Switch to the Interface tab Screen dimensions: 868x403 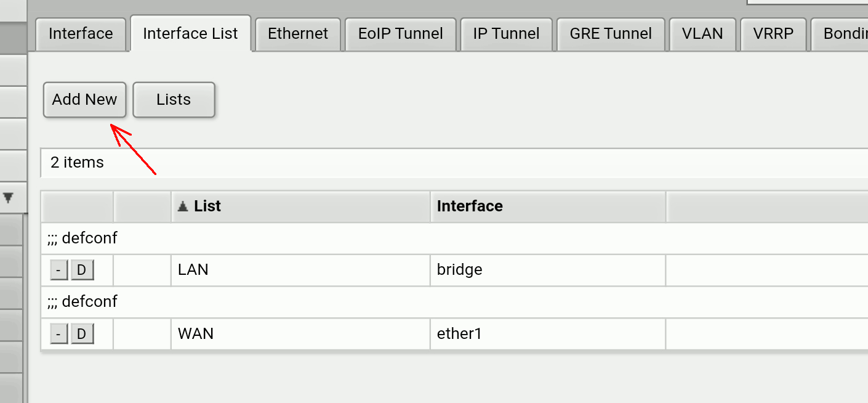[81, 33]
